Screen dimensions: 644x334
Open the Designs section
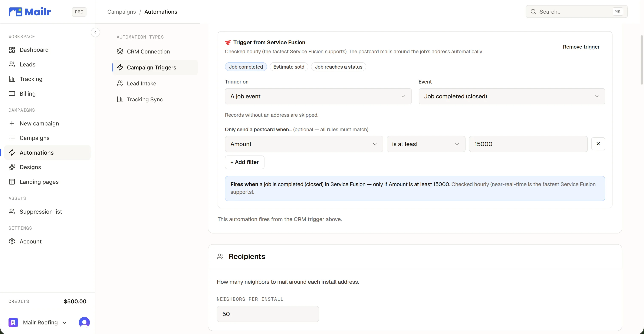47,167
